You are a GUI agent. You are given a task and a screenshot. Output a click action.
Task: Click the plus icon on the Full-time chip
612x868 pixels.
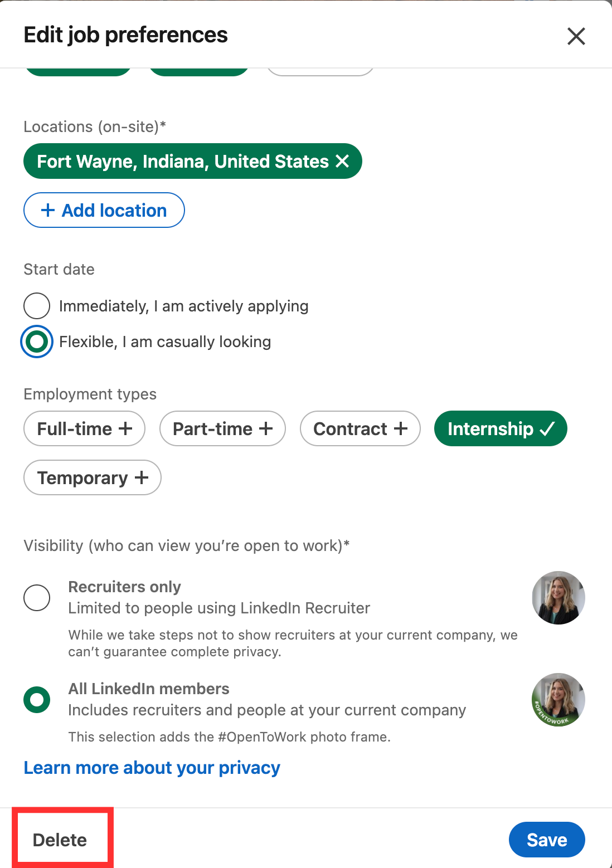click(x=127, y=428)
